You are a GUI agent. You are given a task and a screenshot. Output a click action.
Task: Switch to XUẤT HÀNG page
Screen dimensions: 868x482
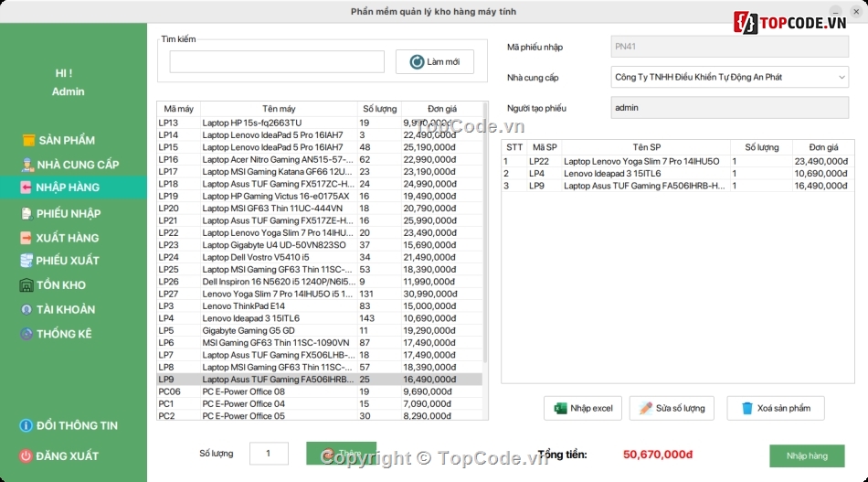[67, 238]
